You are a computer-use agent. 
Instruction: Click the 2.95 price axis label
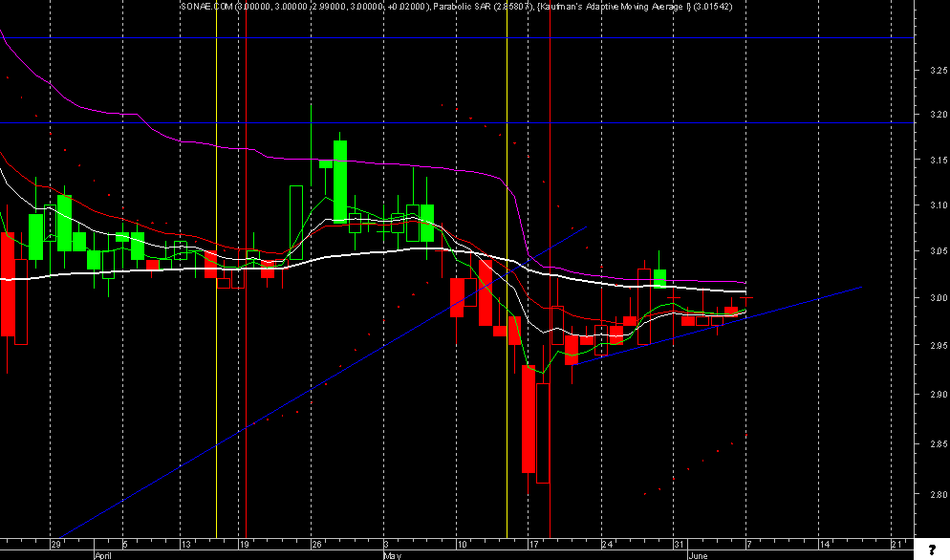pyautogui.click(x=939, y=345)
